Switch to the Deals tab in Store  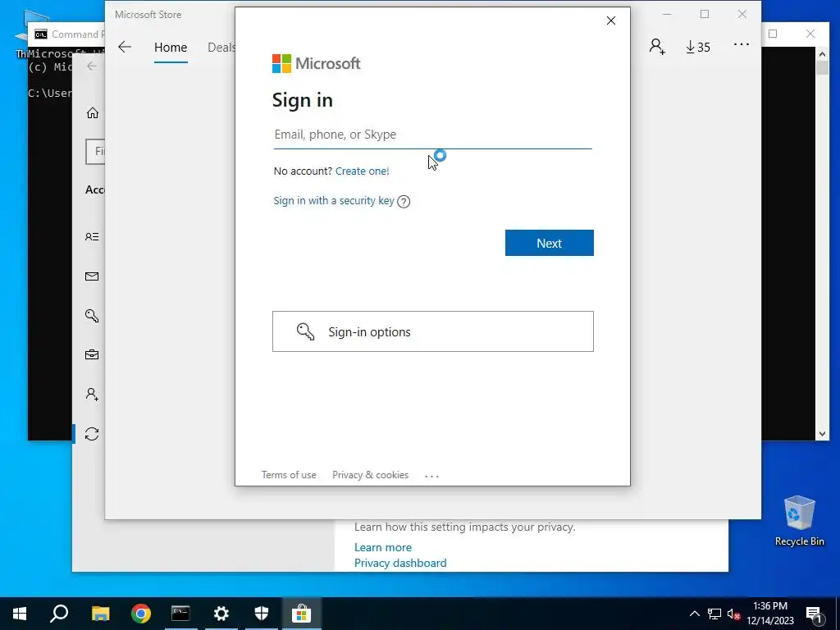coord(221,48)
